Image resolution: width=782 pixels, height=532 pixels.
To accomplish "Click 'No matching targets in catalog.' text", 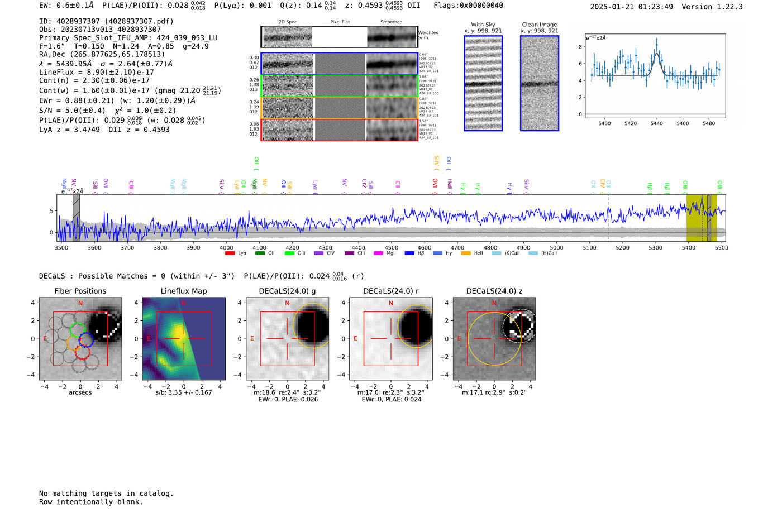I will (x=106, y=493).
